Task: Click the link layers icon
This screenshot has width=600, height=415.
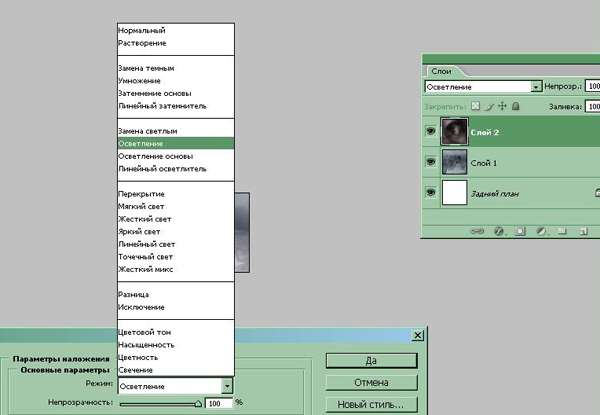Action: (x=477, y=231)
